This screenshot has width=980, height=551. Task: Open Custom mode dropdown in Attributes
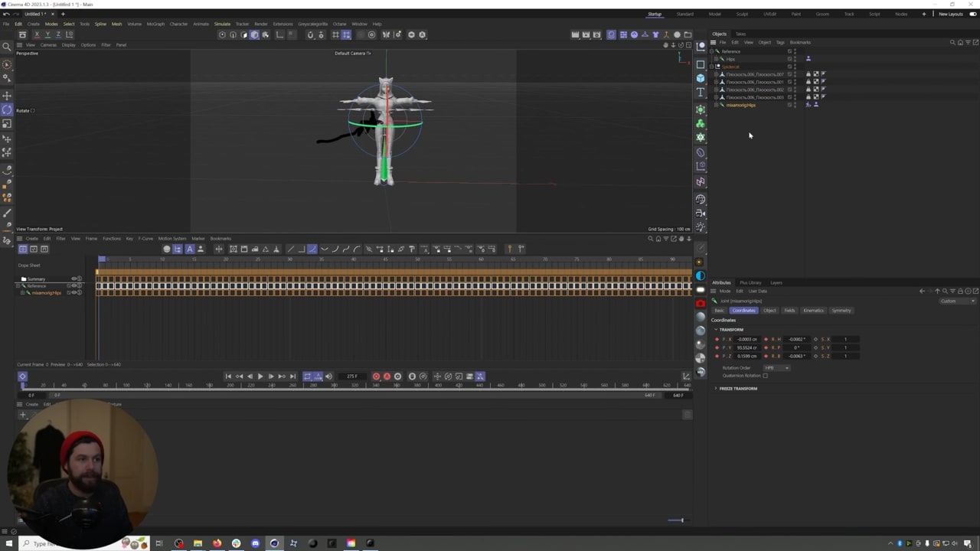click(x=957, y=301)
